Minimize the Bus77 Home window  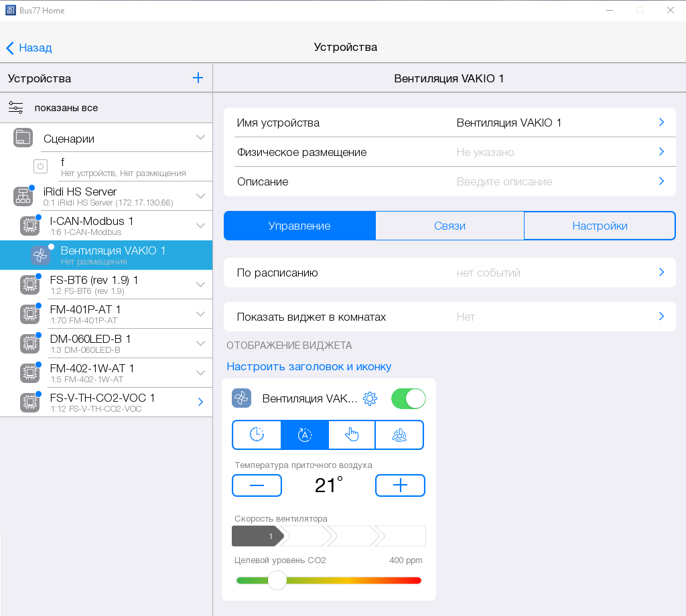click(x=610, y=10)
